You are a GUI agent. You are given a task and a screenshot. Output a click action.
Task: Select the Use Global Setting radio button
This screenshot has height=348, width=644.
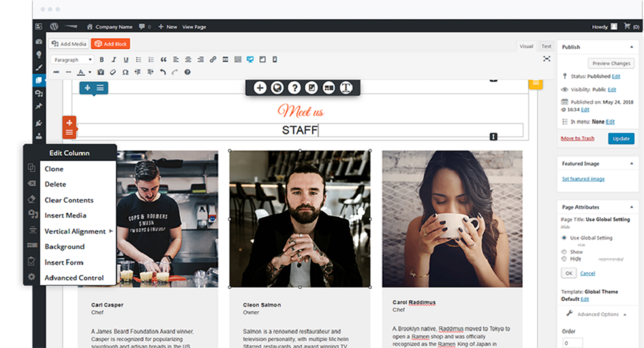(564, 237)
